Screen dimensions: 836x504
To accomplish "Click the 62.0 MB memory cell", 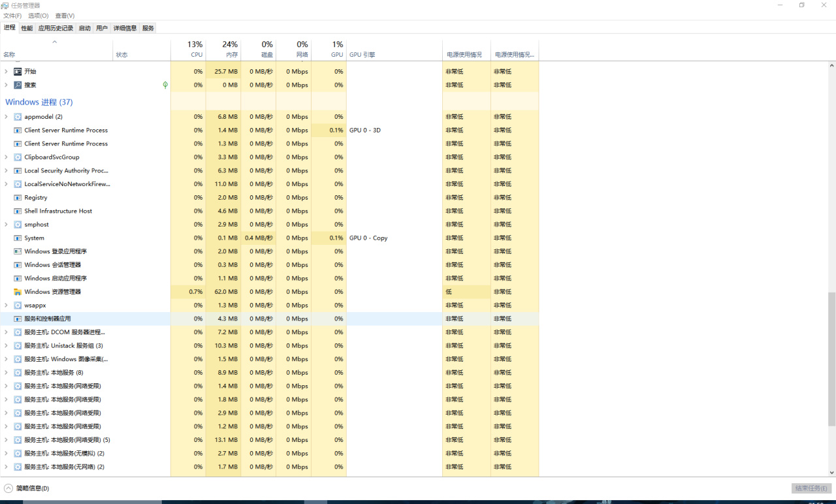I will point(223,292).
